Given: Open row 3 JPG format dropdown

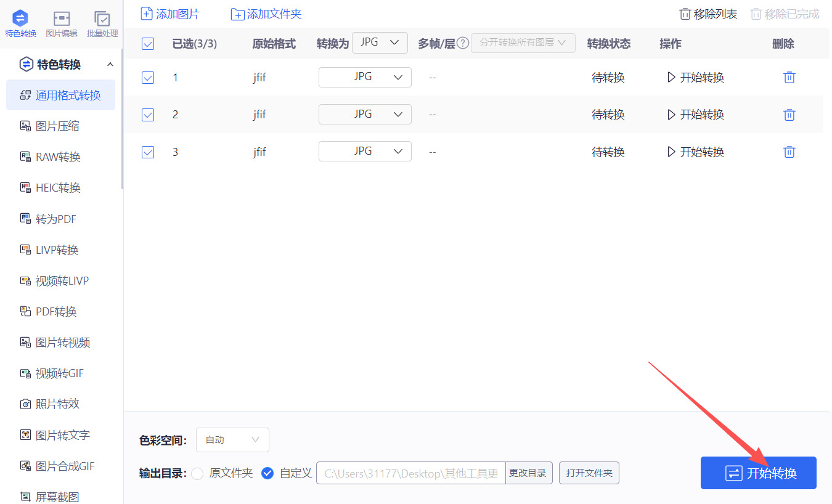Looking at the screenshot, I should [365, 151].
